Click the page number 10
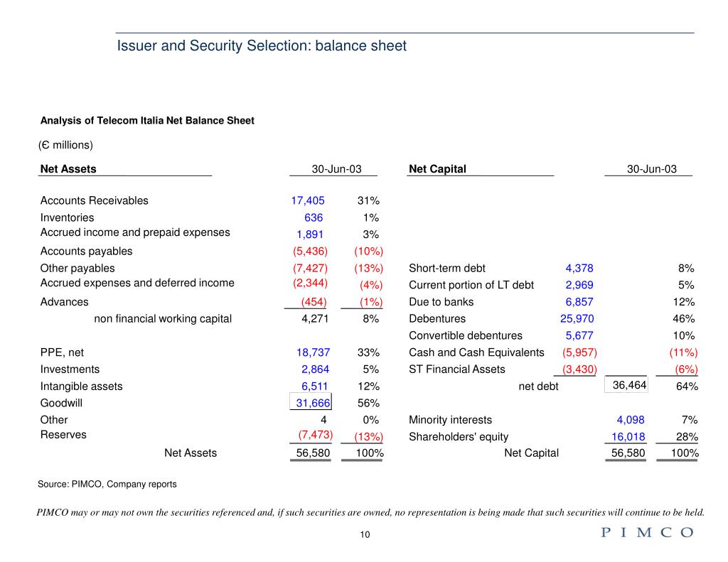The height and width of the screenshot is (562, 728). (365, 534)
